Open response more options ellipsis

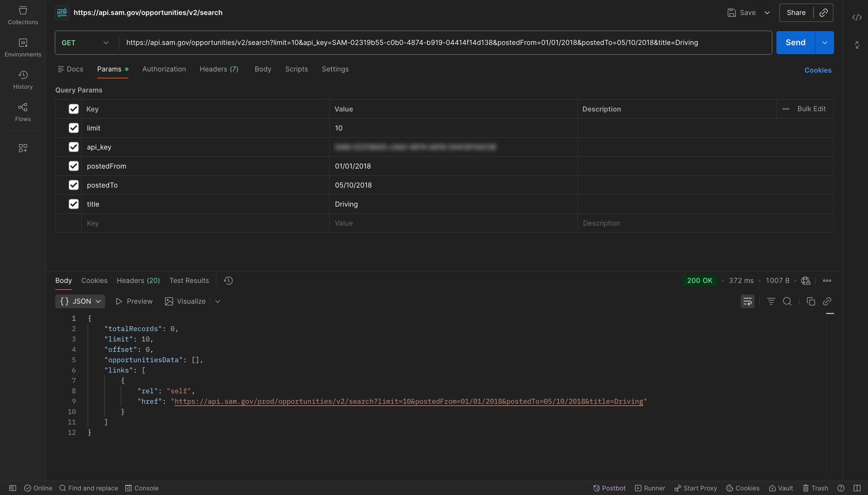827,280
